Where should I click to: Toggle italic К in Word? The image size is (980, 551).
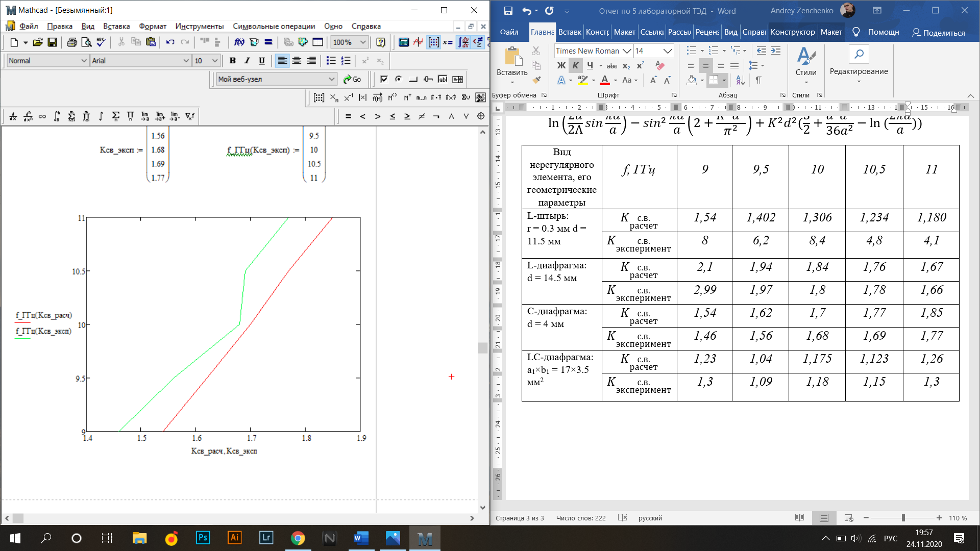point(575,65)
